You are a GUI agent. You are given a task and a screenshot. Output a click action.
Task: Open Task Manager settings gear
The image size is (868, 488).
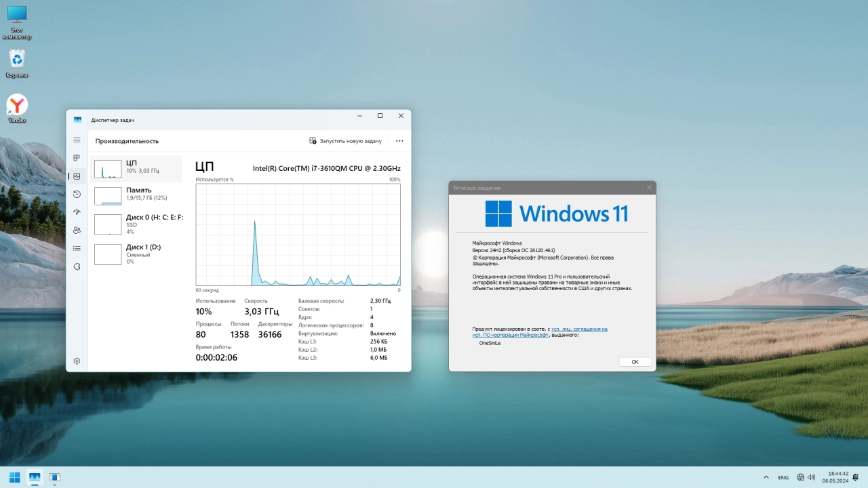tap(77, 361)
